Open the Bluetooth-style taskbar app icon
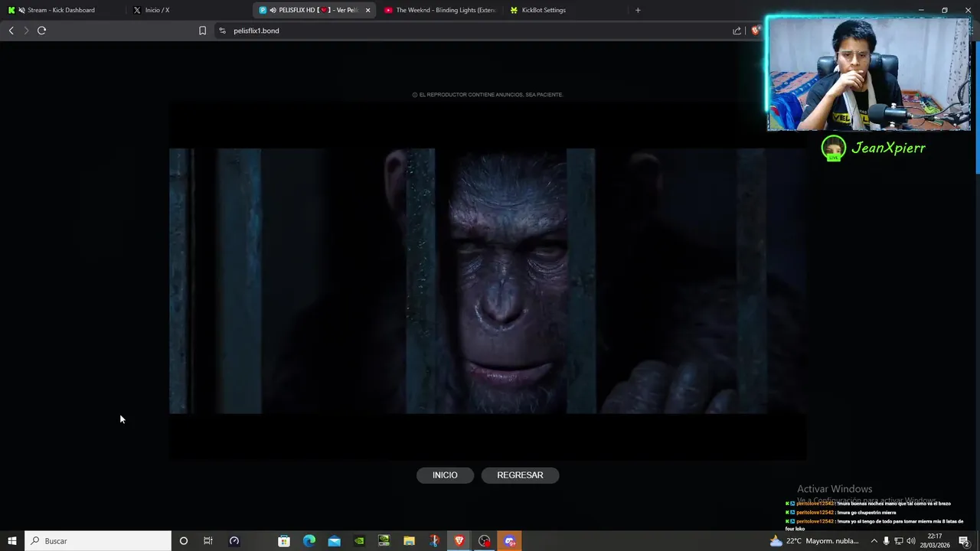The image size is (980, 551). point(434,541)
